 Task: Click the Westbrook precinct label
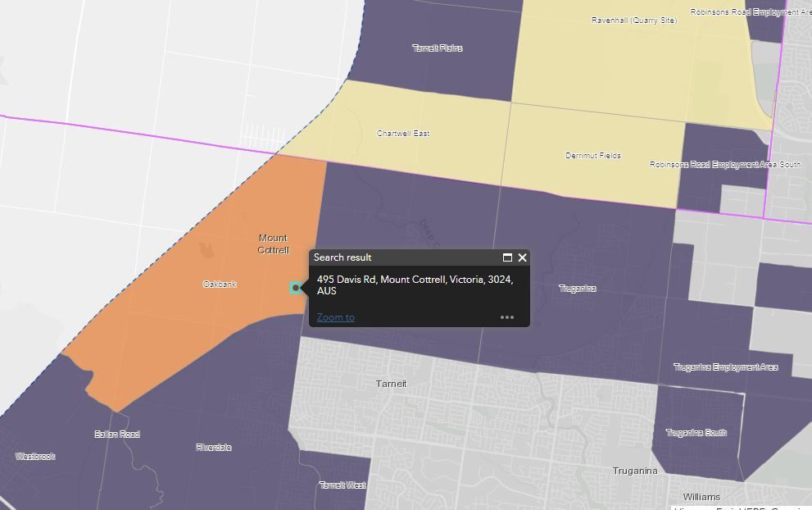[x=35, y=456]
